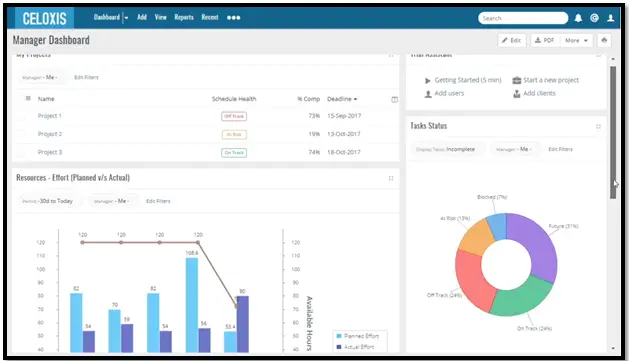Image resolution: width=629 pixels, height=361 pixels.
Task: Click the briefcase icon for new project
Action: click(x=517, y=80)
